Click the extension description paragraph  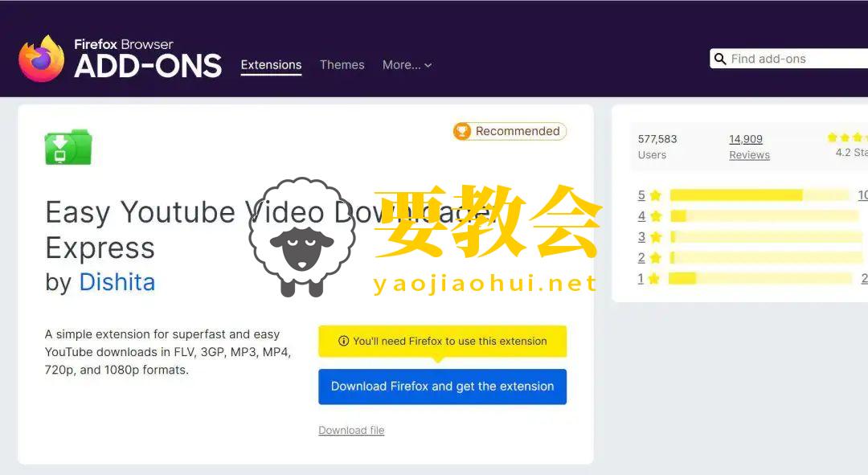[x=168, y=352]
